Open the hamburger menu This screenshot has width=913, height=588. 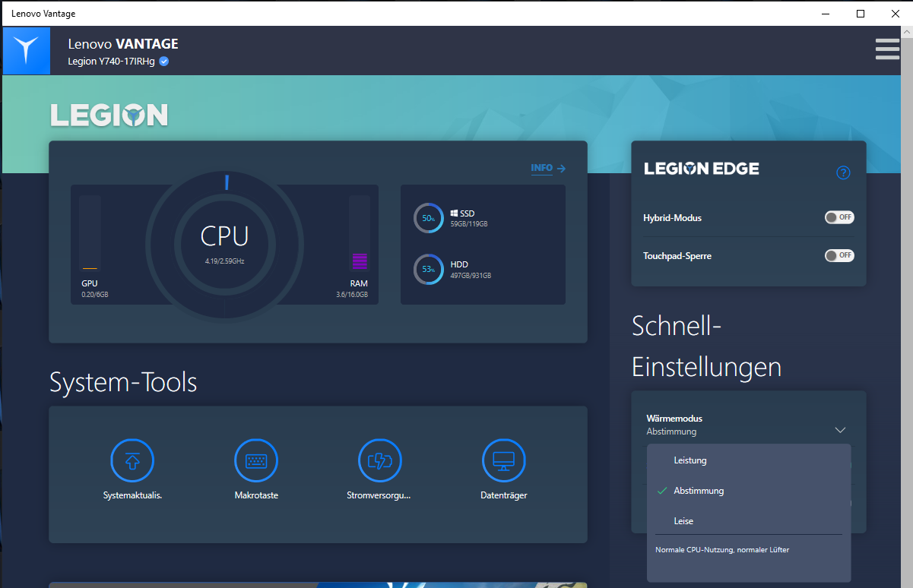(x=887, y=49)
